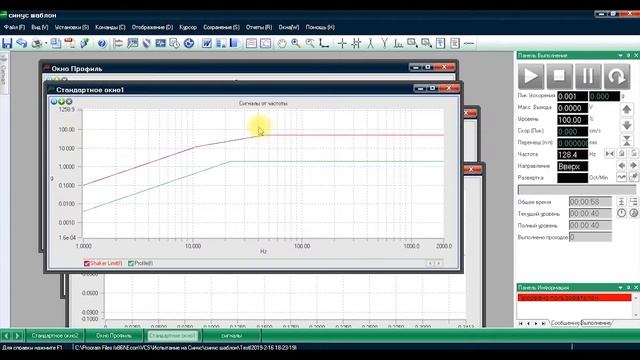The width and height of the screenshot is (640, 360).
Task: Pause the test with the Pause button
Action: tap(588, 76)
